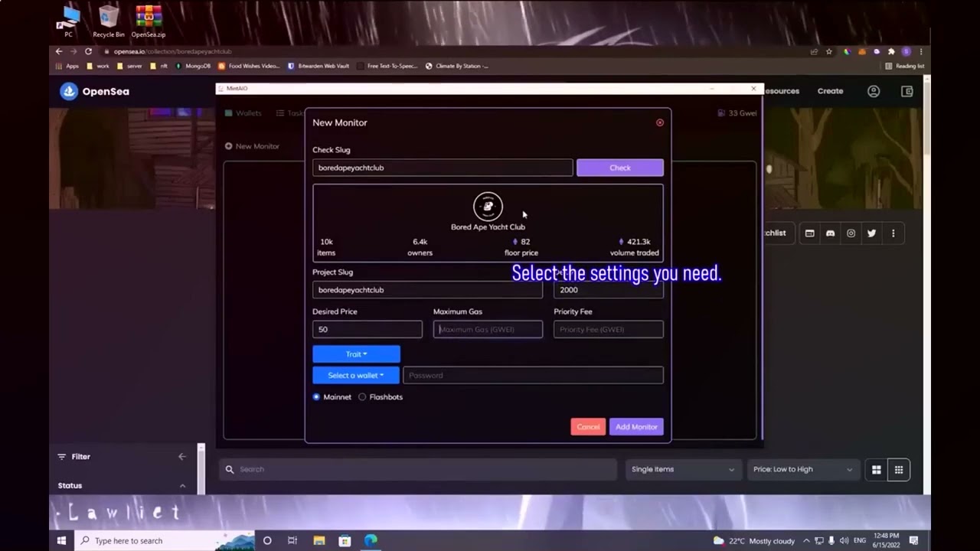
Task: Click the Add Monitor button
Action: pos(636,427)
